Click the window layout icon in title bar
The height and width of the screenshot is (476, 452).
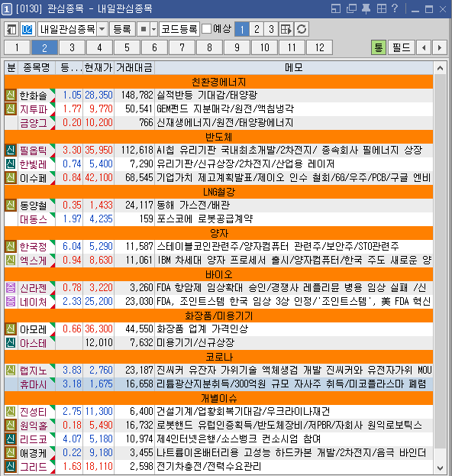click(336, 9)
